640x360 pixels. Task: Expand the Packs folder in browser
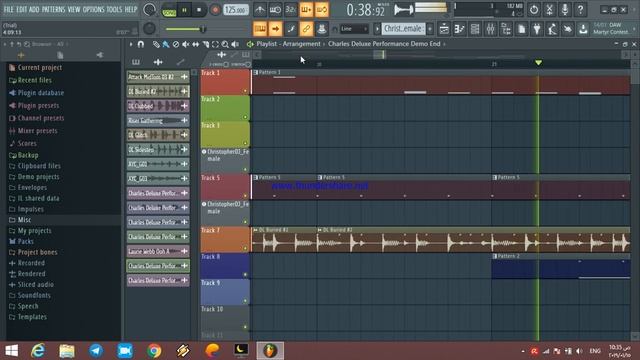click(x=25, y=241)
